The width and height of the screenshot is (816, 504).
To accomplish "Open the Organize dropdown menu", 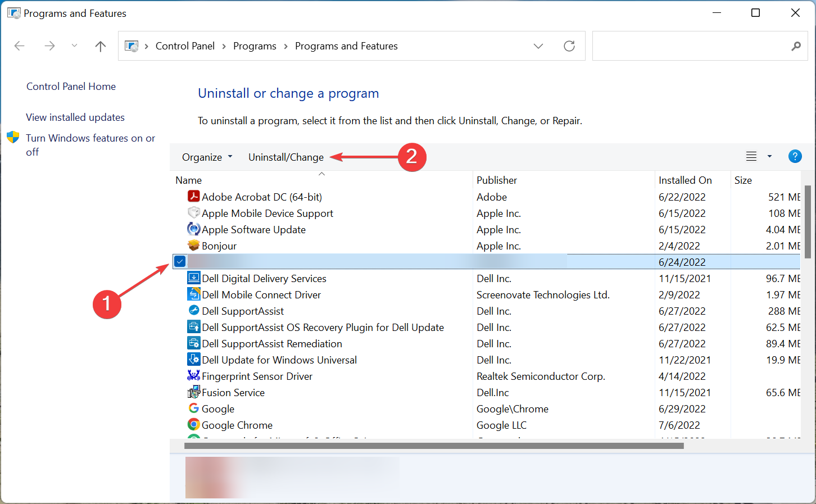I will 207,157.
